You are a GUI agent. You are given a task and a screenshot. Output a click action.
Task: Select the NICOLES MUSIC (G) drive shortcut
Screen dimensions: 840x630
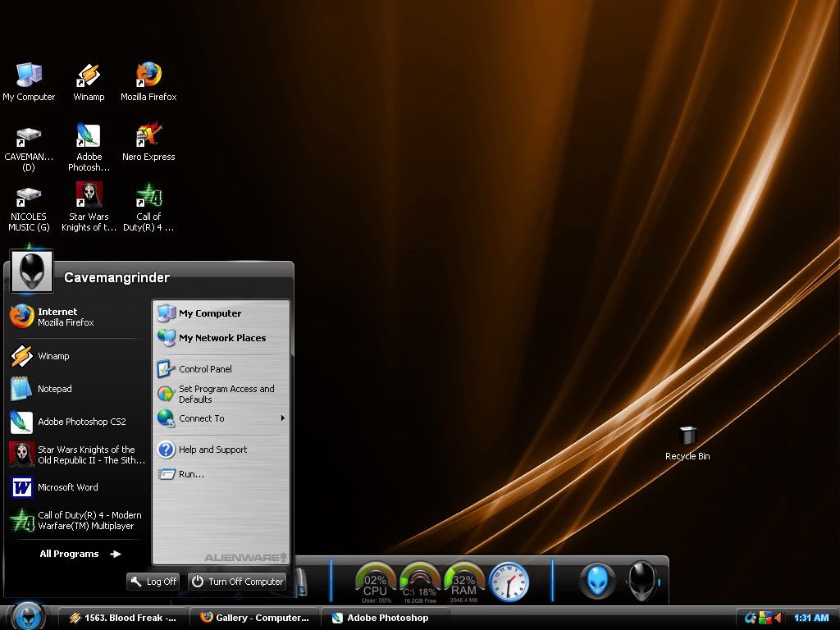tap(29, 209)
